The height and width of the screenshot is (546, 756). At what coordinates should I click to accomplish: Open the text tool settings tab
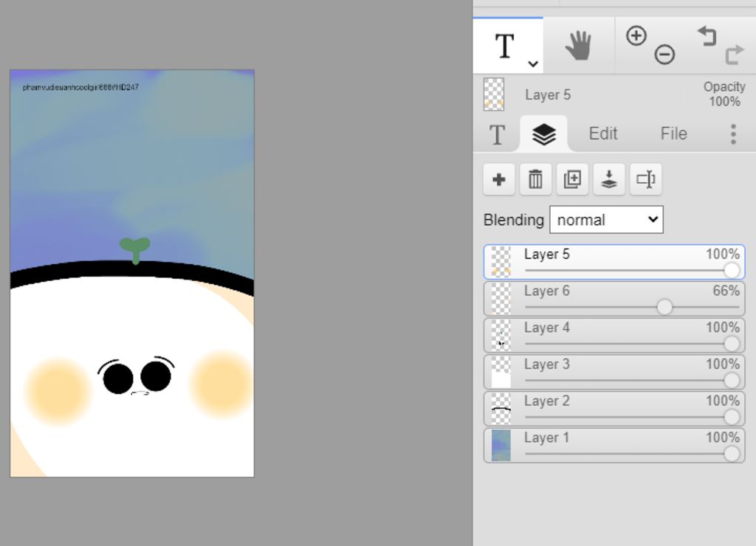pyautogui.click(x=497, y=134)
